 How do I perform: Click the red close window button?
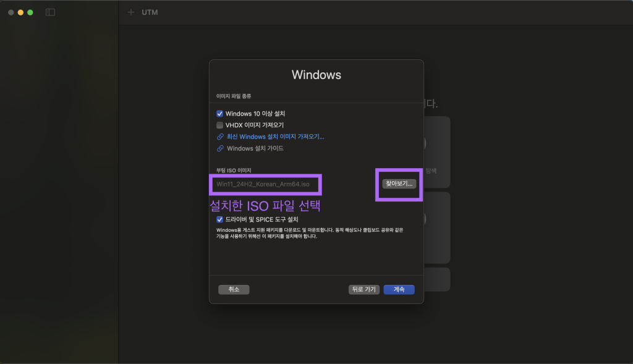coord(11,12)
